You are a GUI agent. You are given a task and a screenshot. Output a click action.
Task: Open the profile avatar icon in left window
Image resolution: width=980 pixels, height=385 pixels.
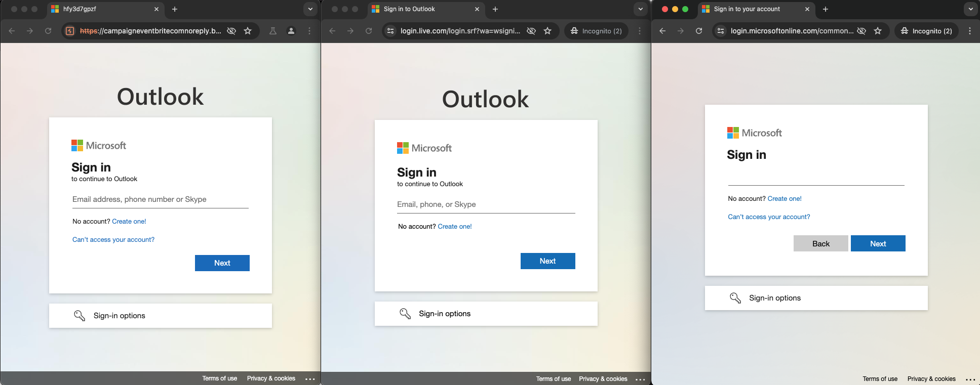[x=291, y=31]
